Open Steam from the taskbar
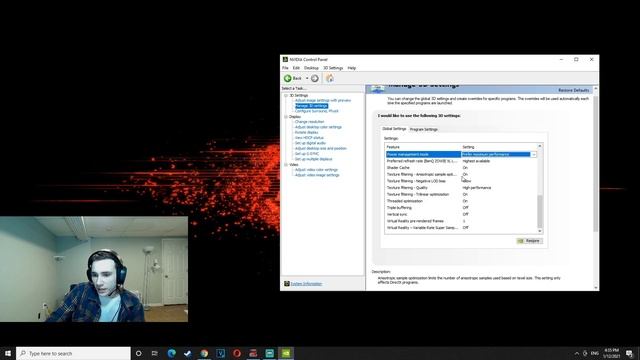 pos(188,353)
